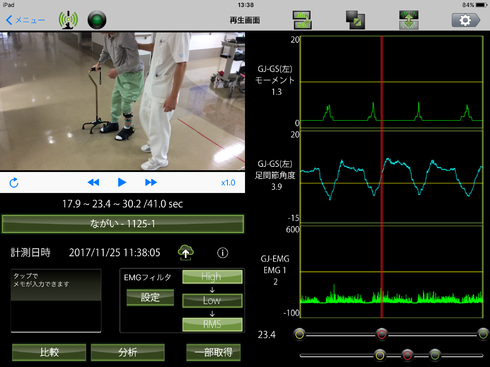Screen dimensions: 490x367
Task: Change the x1.0 playback speed
Action: pyautogui.click(x=228, y=183)
